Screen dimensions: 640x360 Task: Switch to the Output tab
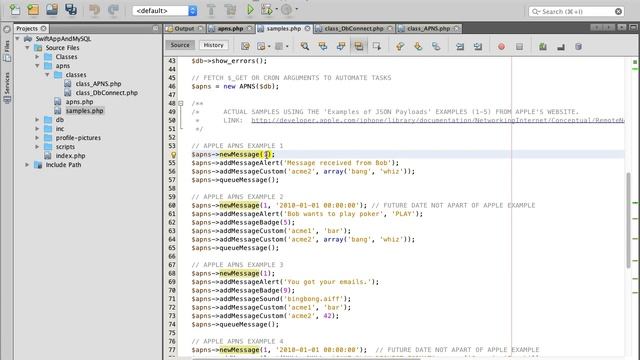(184, 29)
